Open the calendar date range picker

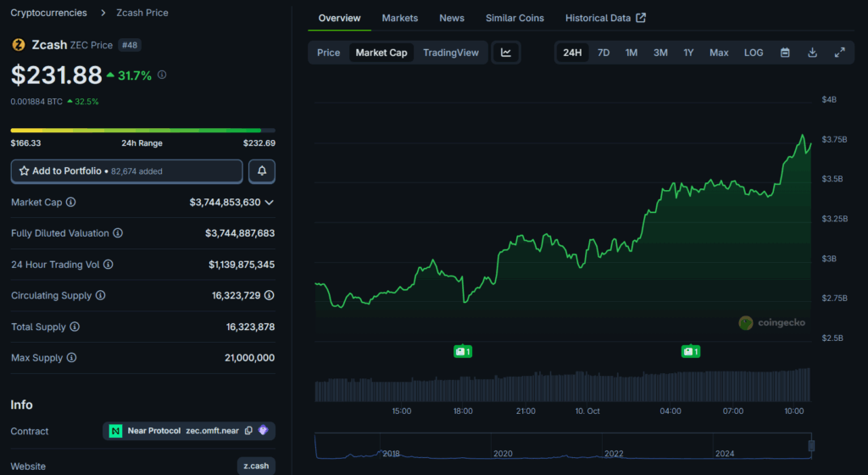(x=785, y=53)
